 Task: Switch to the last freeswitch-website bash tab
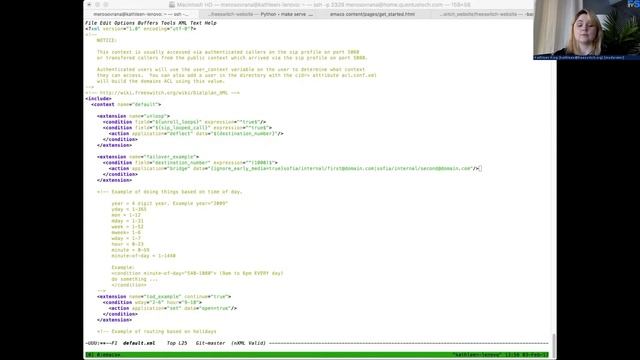486,14
